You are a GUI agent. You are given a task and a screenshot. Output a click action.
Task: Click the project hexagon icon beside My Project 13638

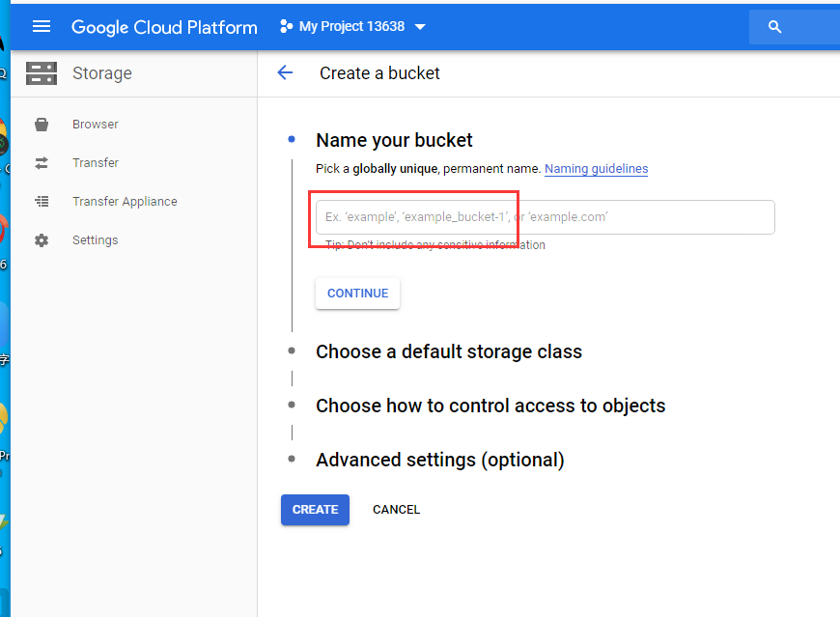[x=287, y=26]
